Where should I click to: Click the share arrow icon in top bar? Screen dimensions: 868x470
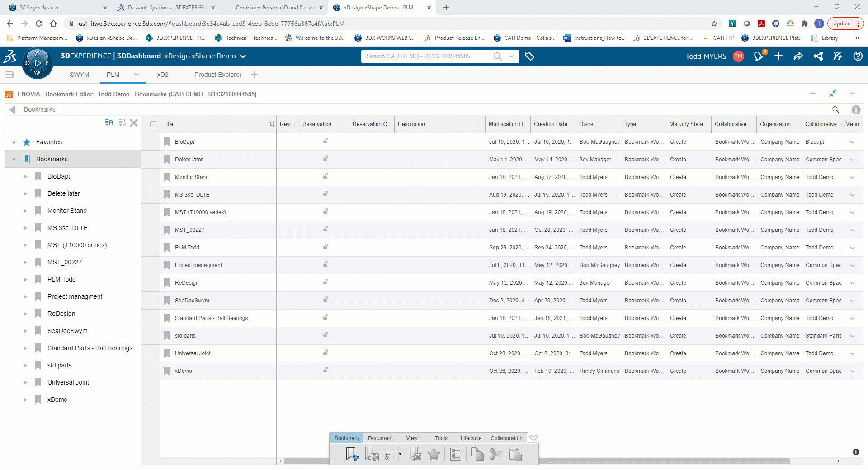[x=798, y=56]
